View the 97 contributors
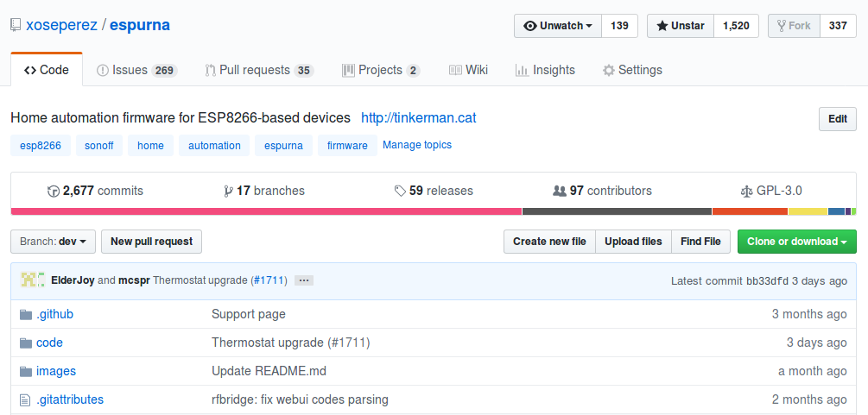The image size is (868, 415). pos(602,191)
